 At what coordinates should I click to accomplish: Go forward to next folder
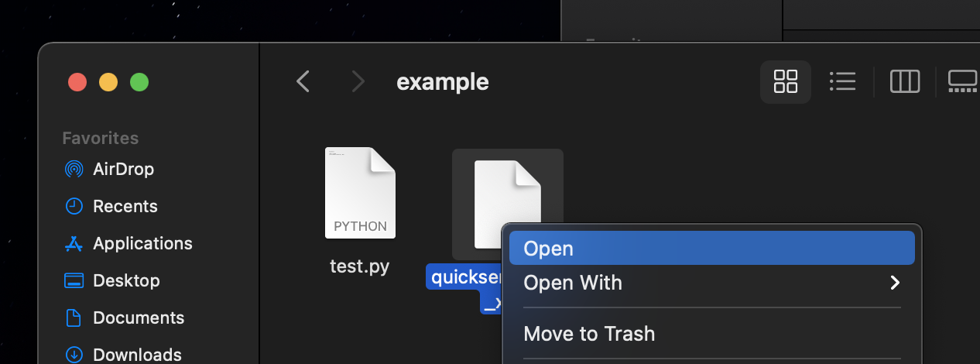coord(358,81)
